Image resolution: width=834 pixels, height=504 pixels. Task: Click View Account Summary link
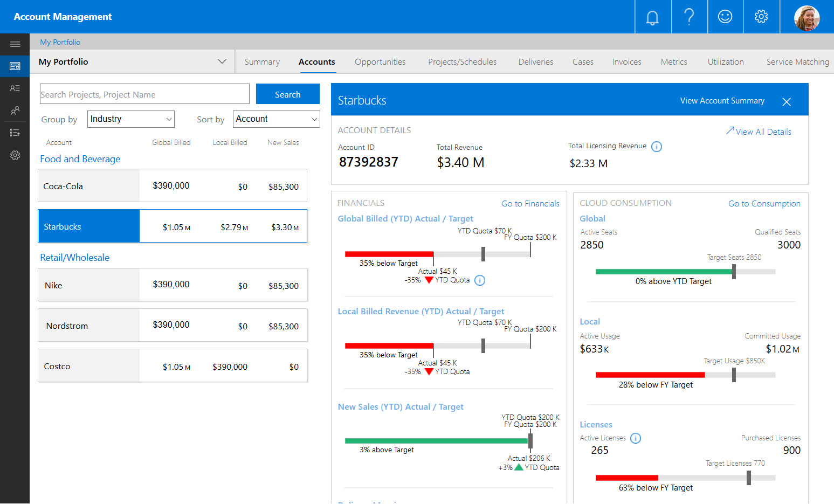pyautogui.click(x=722, y=101)
